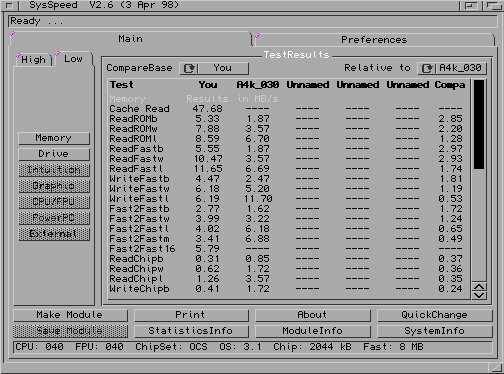
Task: Click the Compa column header
Action: [450, 85]
